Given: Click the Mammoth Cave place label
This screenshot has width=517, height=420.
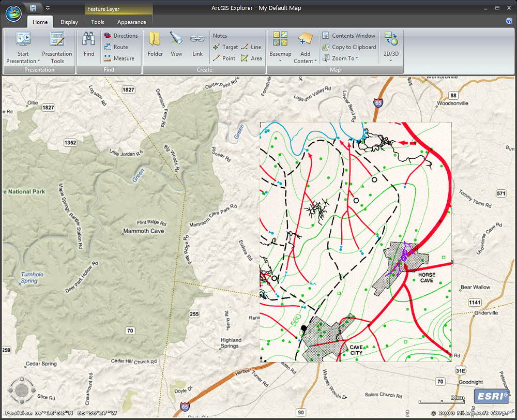Looking at the screenshot, I should pos(143,231).
